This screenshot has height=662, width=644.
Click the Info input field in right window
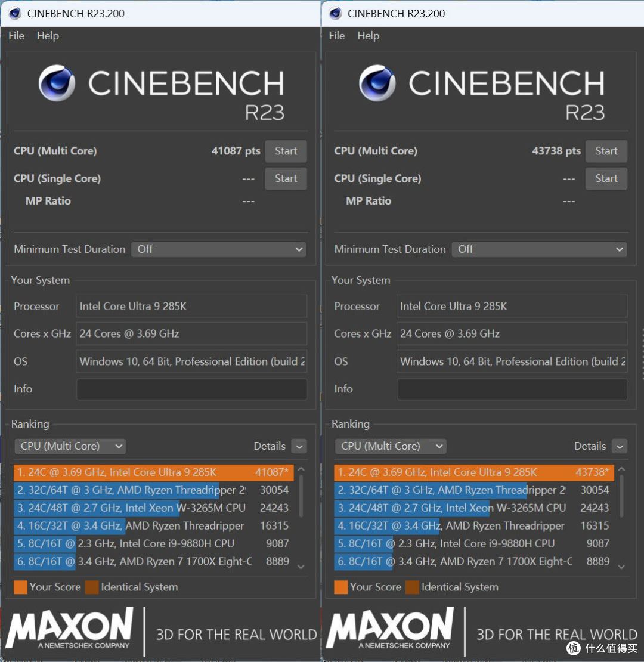(x=512, y=389)
